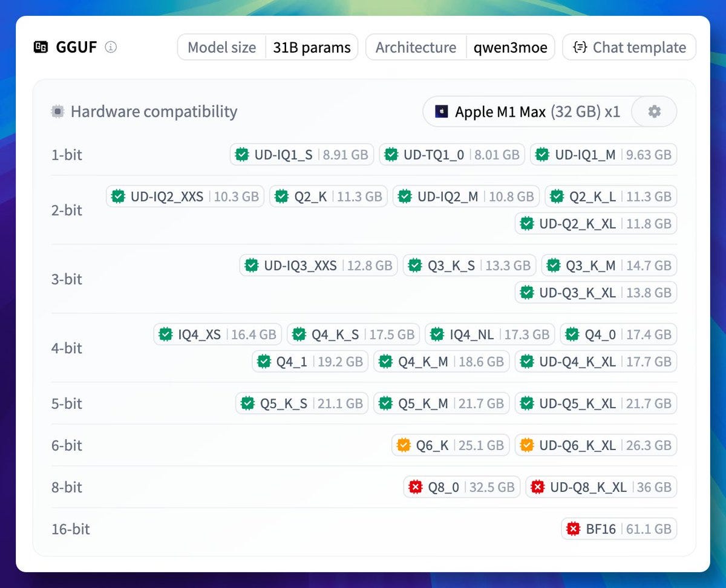Image resolution: width=726 pixels, height=588 pixels.
Task: View the UD-Q5_K_XL 21.7 GB file
Action: [596, 403]
